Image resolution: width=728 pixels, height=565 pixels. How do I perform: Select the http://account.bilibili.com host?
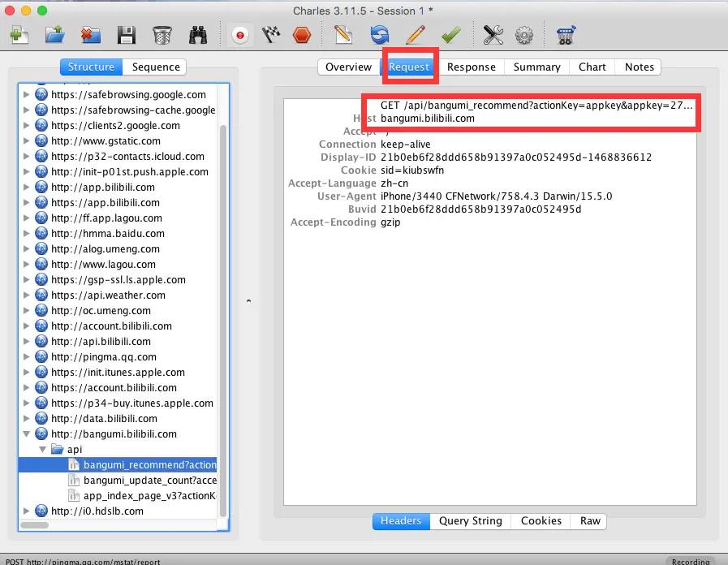(111, 326)
